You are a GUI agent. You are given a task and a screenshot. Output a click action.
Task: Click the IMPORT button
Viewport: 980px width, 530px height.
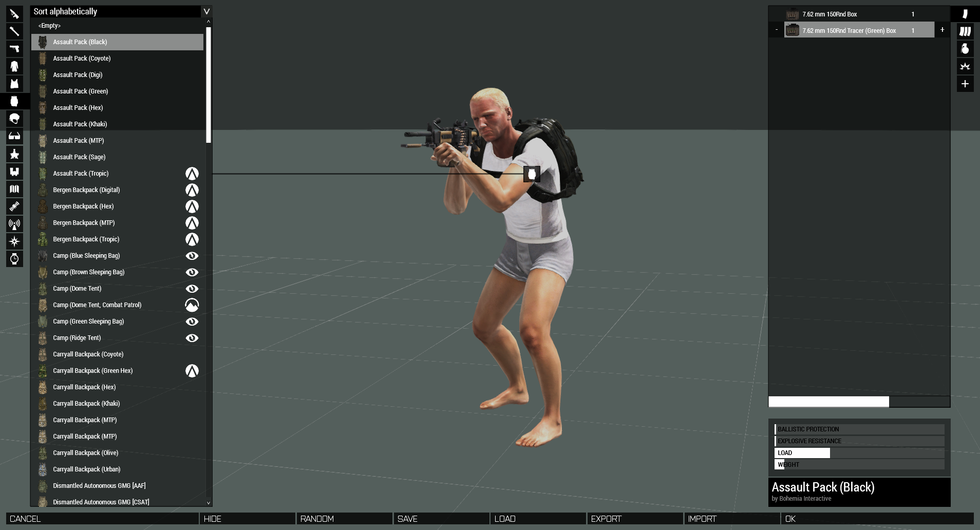coord(732,519)
